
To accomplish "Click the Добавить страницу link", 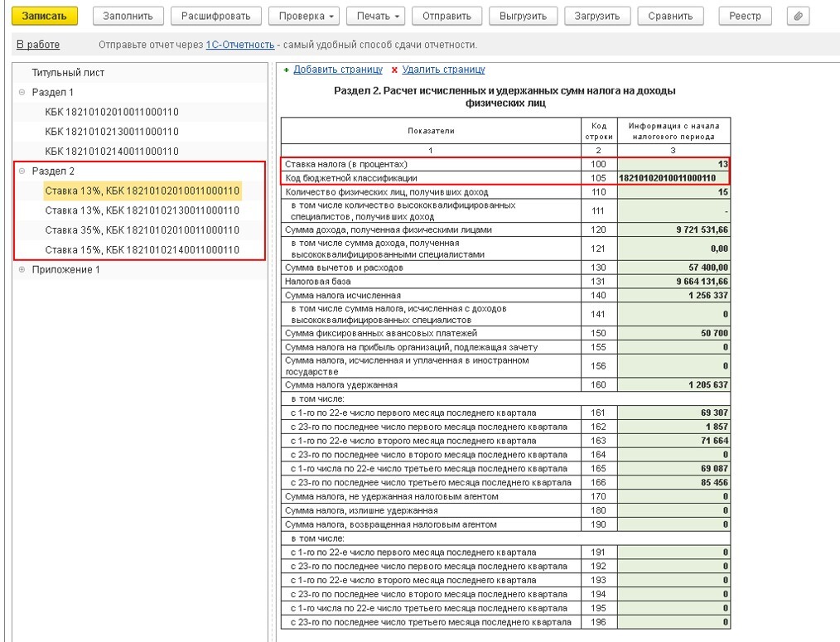I will (x=338, y=70).
